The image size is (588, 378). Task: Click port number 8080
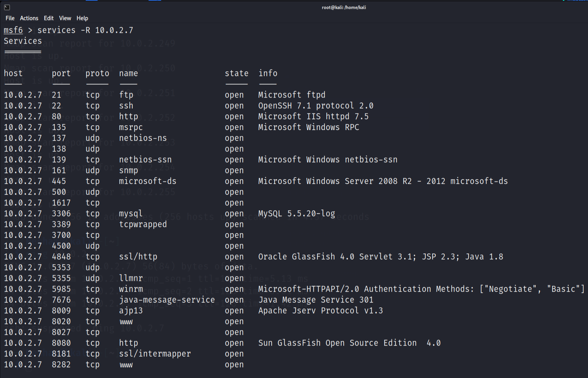[61, 343]
